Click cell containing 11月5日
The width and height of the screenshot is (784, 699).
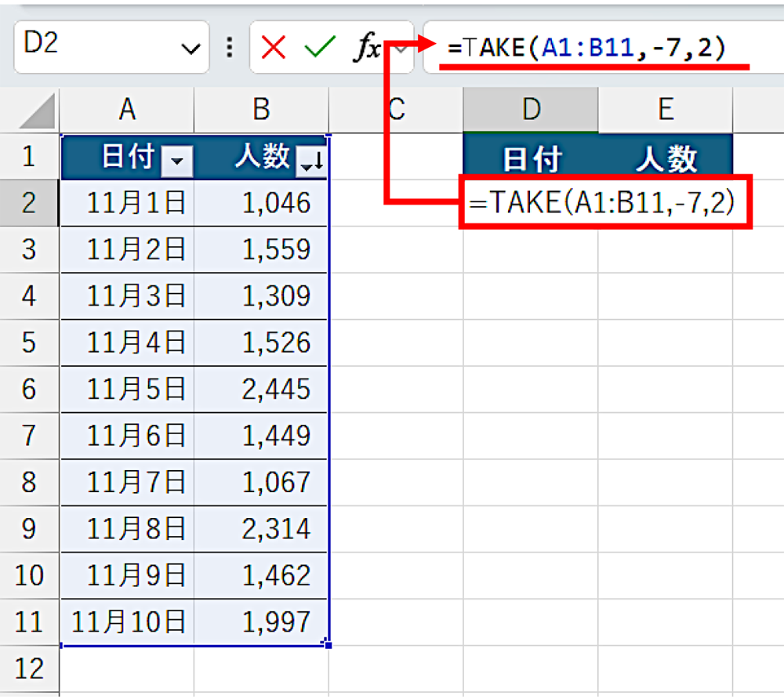pyautogui.click(x=127, y=389)
